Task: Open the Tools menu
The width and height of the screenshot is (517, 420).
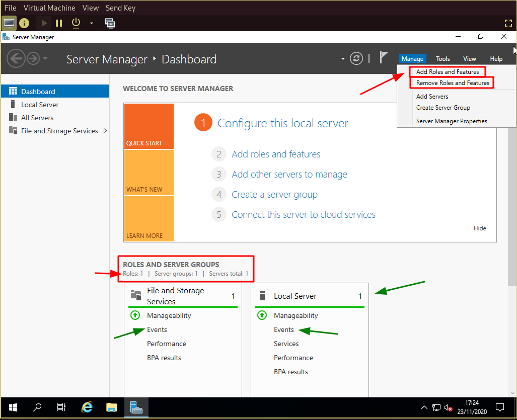Action: pos(443,59)
